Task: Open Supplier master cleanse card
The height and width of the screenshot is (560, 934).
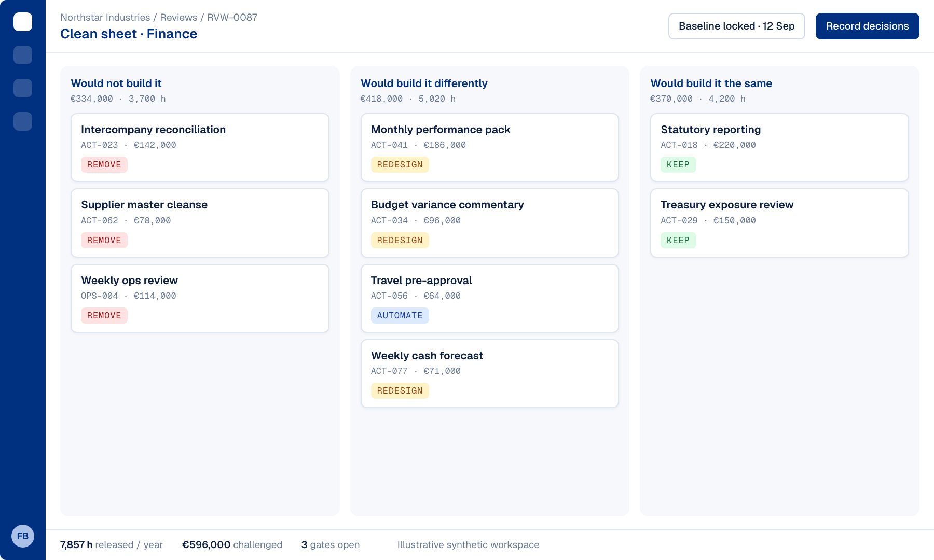Action: [200, 223]
